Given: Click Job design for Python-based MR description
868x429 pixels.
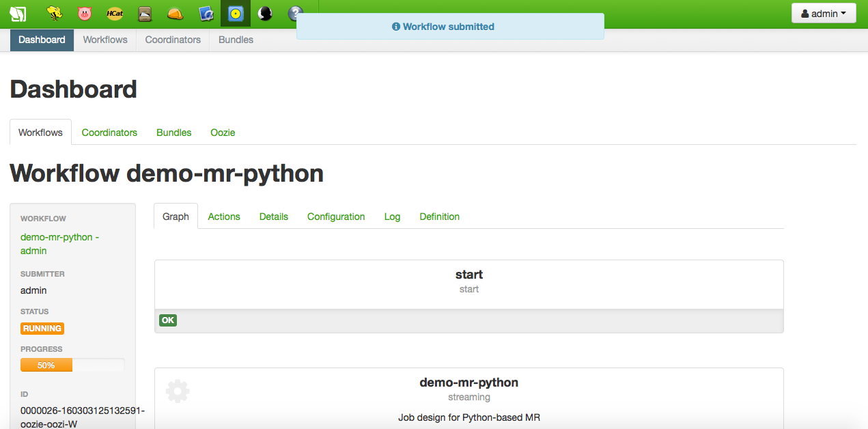Looking at the screenshot, I should pos(469,417).
